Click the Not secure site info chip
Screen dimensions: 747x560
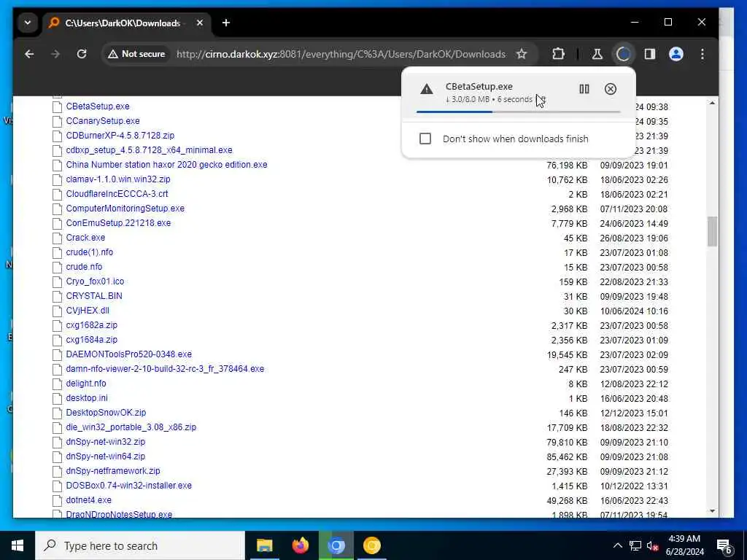coord(136,54)
